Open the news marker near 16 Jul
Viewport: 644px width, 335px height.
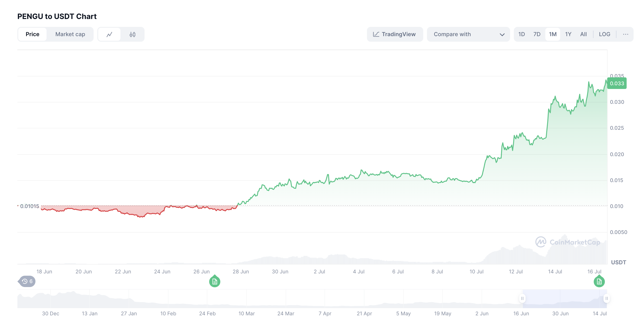599,281
